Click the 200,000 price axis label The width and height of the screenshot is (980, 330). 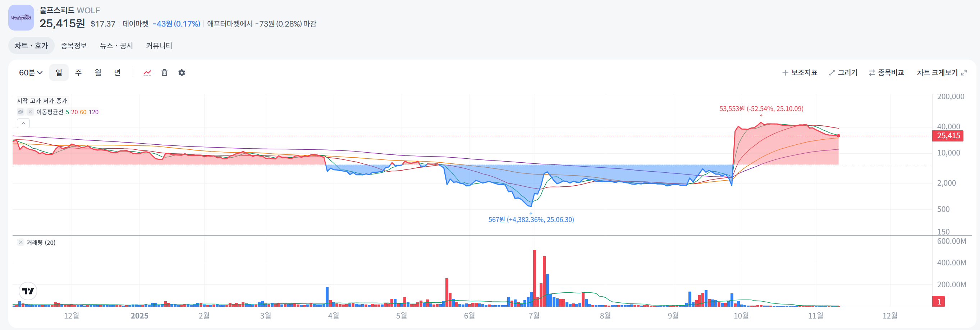tap(951, 97)
